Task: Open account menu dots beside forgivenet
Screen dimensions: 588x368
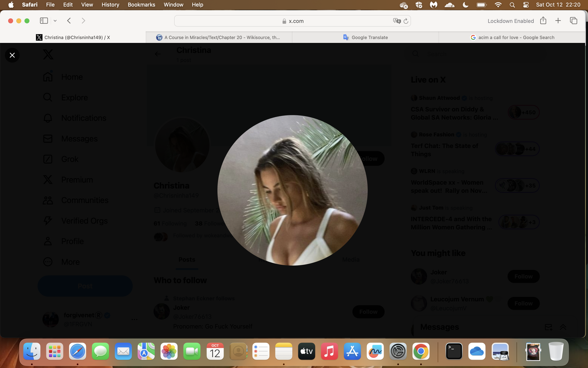Action: [134, 319]
